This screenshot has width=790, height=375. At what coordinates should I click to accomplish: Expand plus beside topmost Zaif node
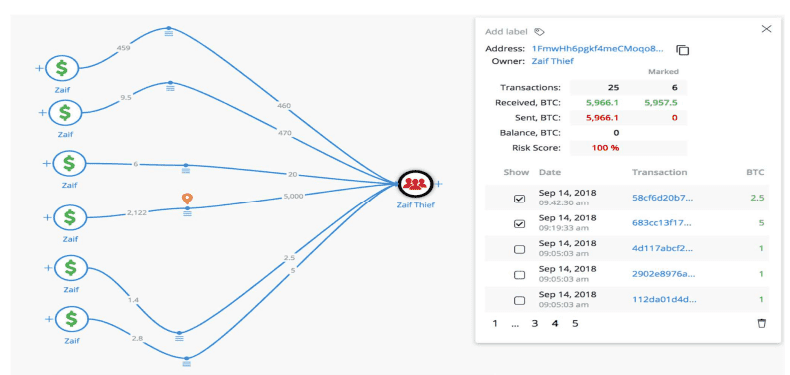[x=39, y=68]
